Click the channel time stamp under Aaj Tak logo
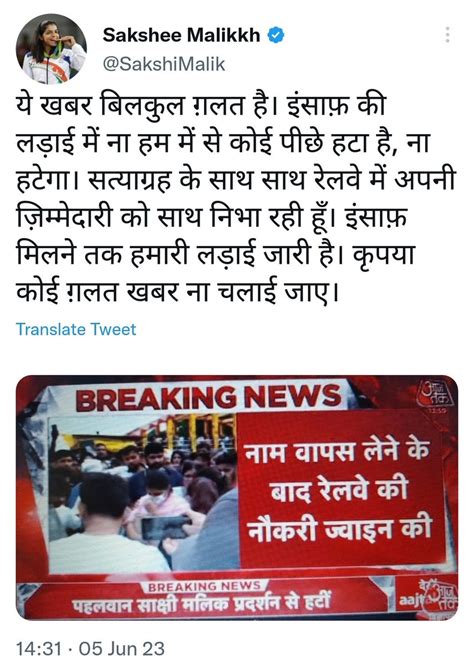 pyautogui.click(x=435, y=411)
